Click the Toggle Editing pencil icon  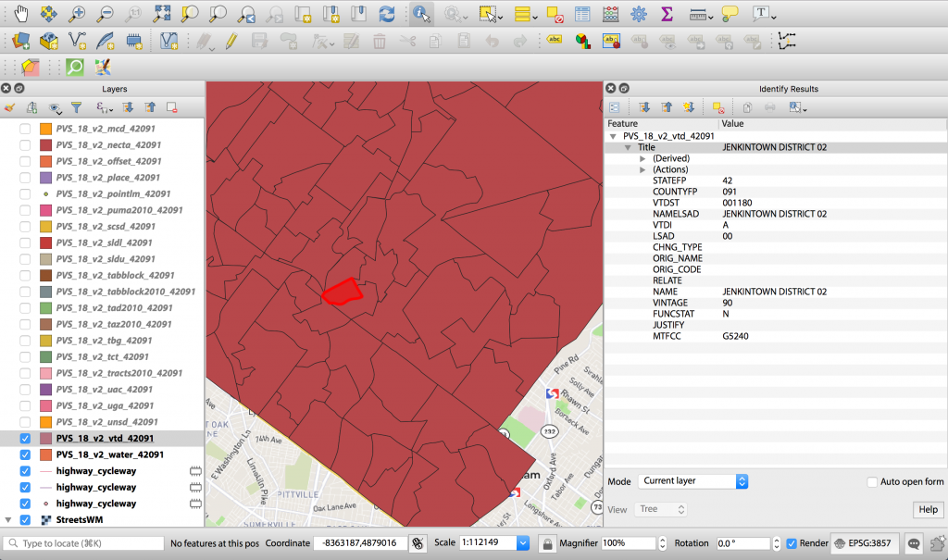231,41
